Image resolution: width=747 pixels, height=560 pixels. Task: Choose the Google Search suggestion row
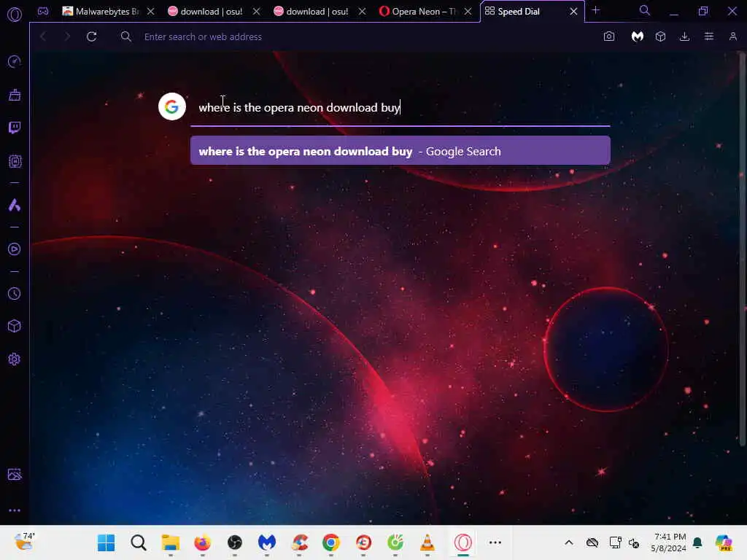coord(400,151)
